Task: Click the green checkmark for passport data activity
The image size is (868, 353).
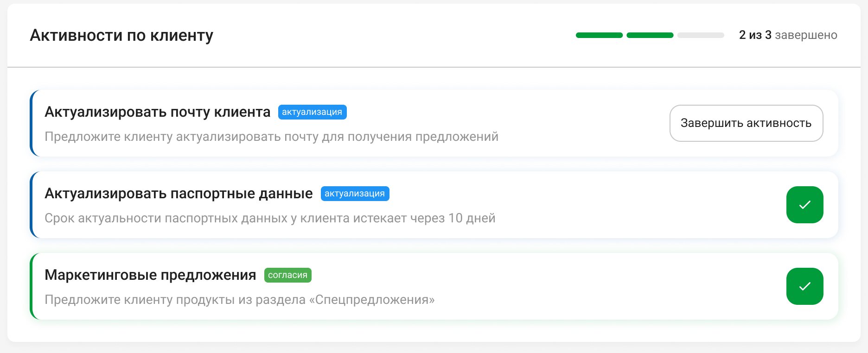Action: point(804,205)
